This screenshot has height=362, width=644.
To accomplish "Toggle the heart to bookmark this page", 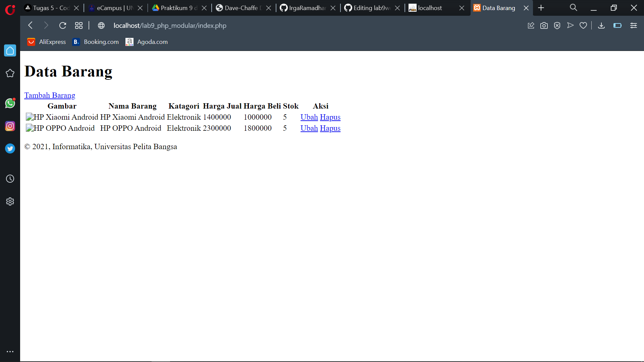I will (583, 25).
